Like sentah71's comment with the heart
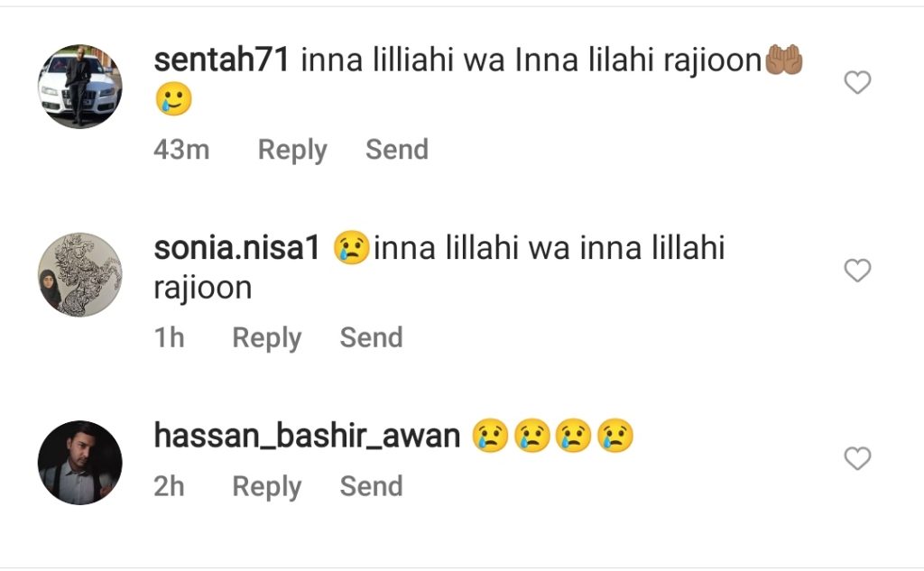Viewport: 924px width, 571px height. (857, 82)
